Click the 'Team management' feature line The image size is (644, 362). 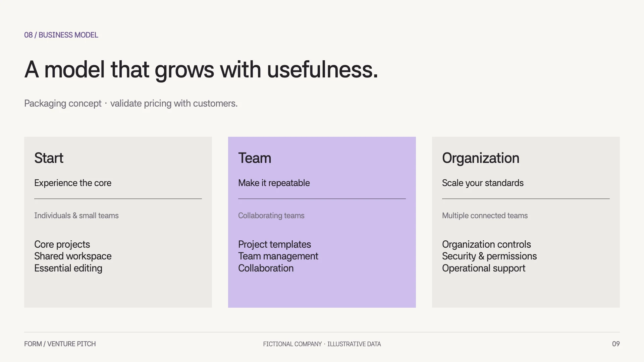click(x=278, y=256)
